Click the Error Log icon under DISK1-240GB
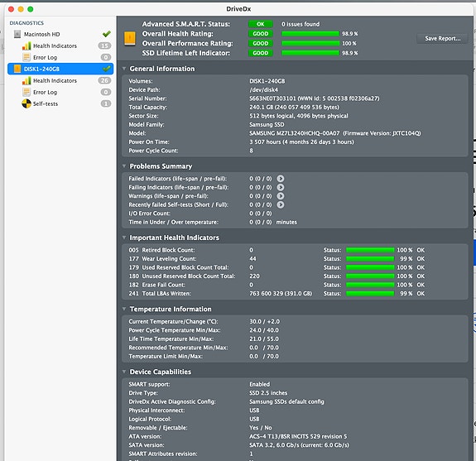The image size is (476, 461). point(26,92)
